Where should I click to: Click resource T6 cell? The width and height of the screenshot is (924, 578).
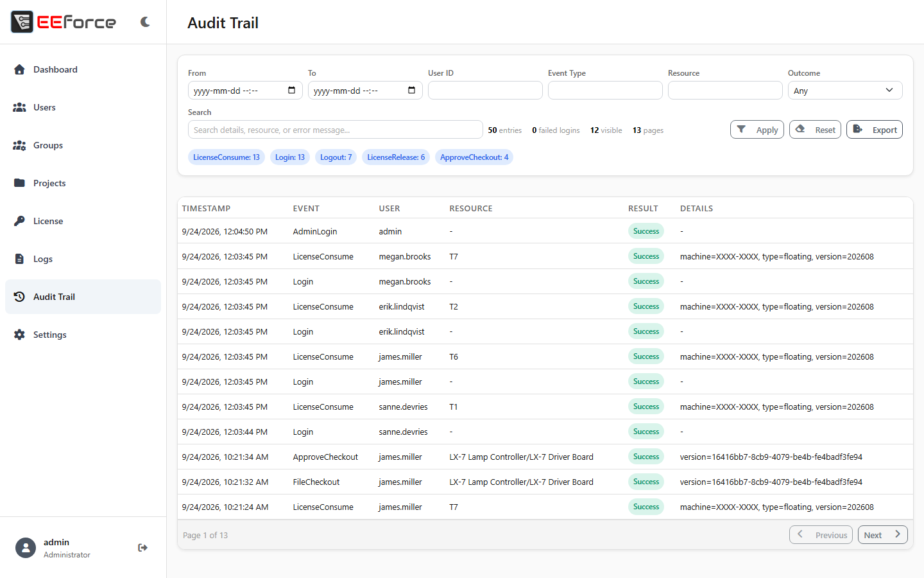[x=454, y=357]
